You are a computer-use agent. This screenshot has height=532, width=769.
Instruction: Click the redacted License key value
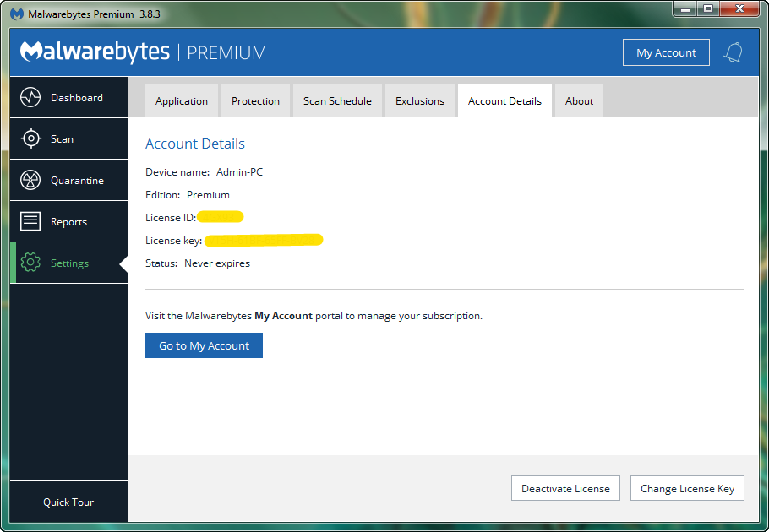(264, 240)
